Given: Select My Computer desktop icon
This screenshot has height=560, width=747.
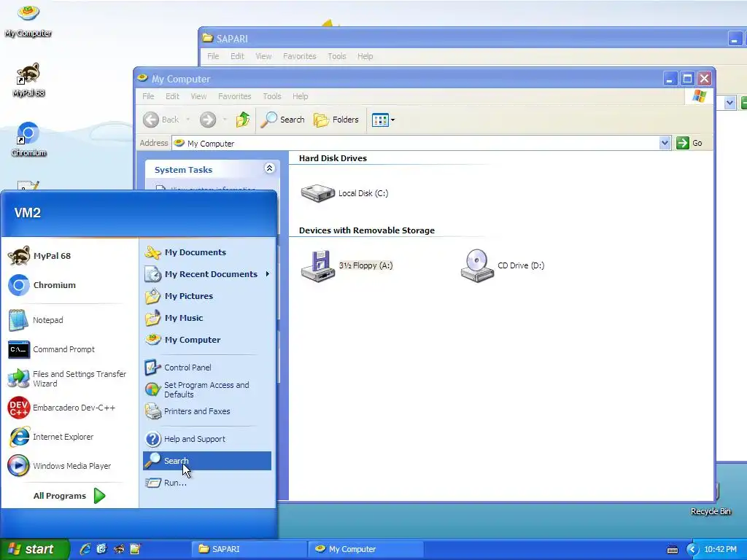Looking at the screenshot, I should click(x=28, y=20).
